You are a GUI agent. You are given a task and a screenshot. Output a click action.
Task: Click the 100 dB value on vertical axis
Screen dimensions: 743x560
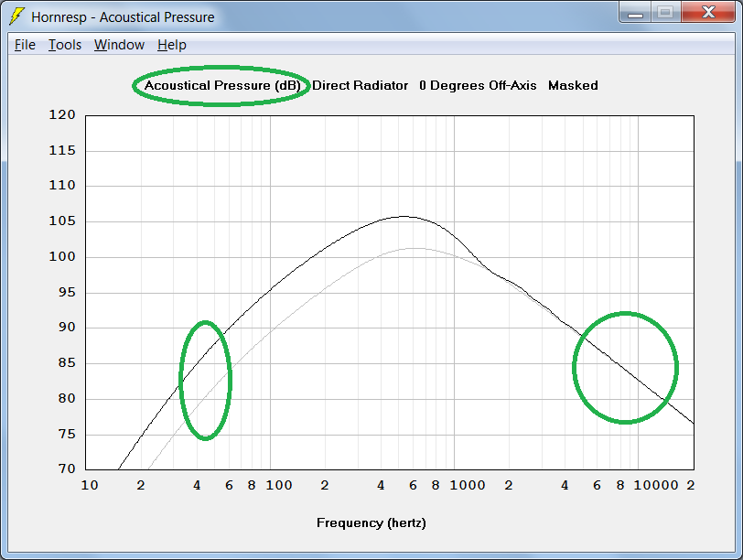pyautogui.click(x=62, y=257)
